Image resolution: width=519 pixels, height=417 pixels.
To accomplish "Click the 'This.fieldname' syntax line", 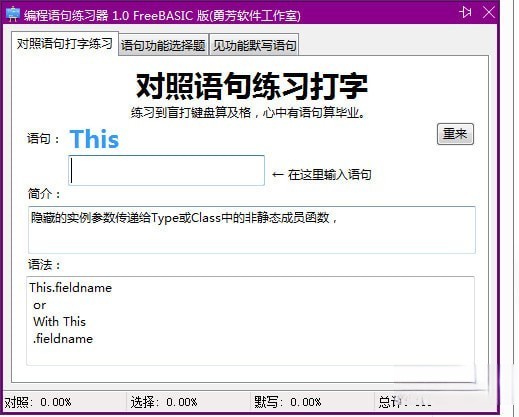I will coord(71,288).
